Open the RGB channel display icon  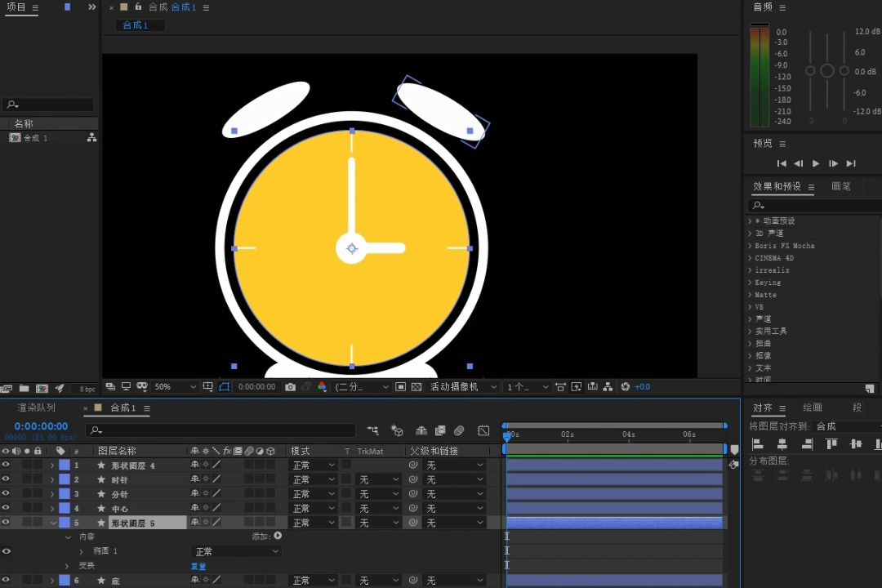tap(322, 386)
